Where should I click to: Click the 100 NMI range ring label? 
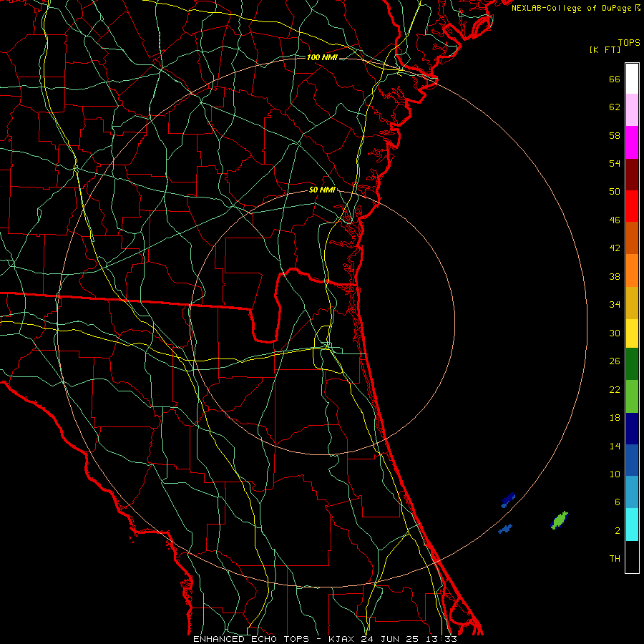(322, 57)
